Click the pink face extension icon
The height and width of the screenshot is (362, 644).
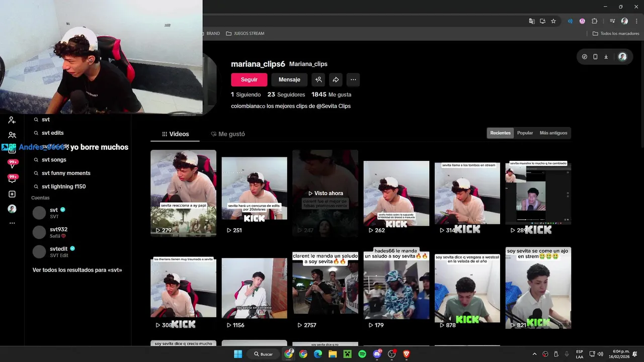coord(582,21)
